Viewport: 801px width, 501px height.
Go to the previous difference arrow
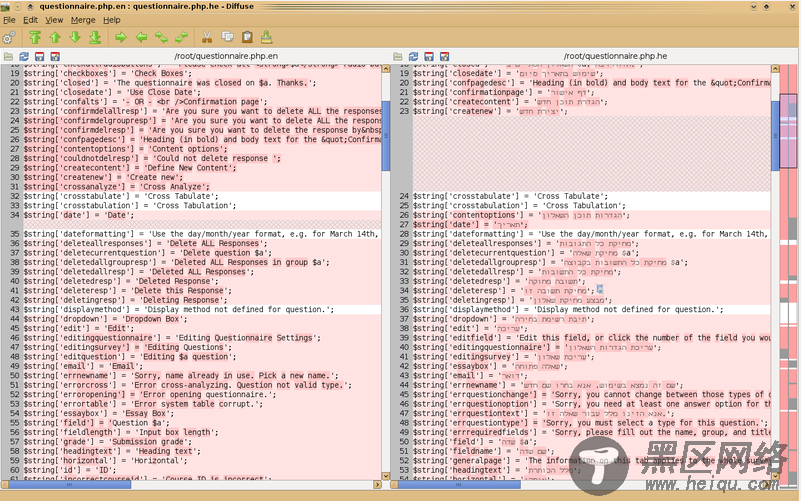(x=55, y=37)
